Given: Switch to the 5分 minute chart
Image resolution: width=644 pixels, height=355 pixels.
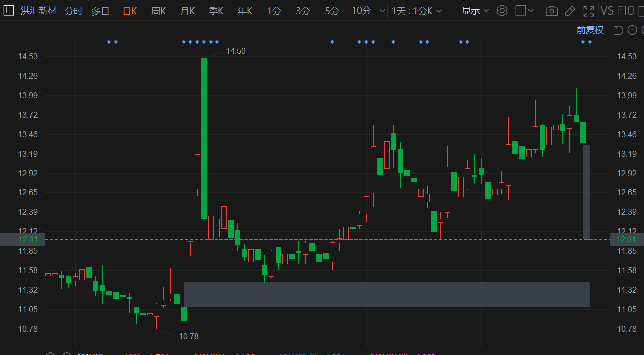Looking at the screenshot, I should coord(332,11).
